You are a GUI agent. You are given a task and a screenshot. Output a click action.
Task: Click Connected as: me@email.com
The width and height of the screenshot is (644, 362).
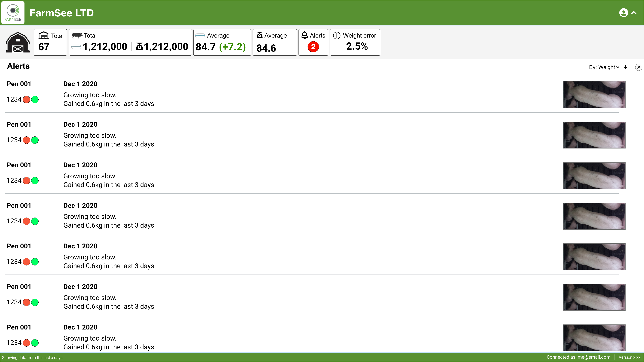[578, 357]
